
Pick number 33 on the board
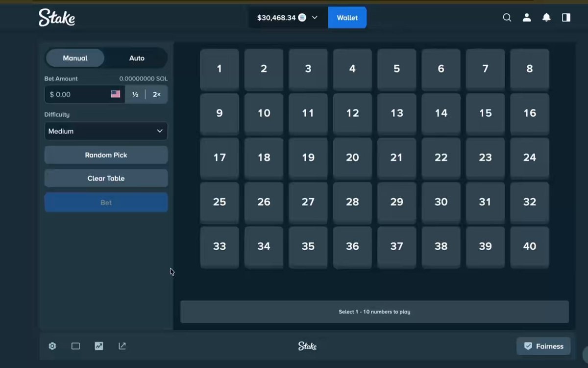(220, 247)
